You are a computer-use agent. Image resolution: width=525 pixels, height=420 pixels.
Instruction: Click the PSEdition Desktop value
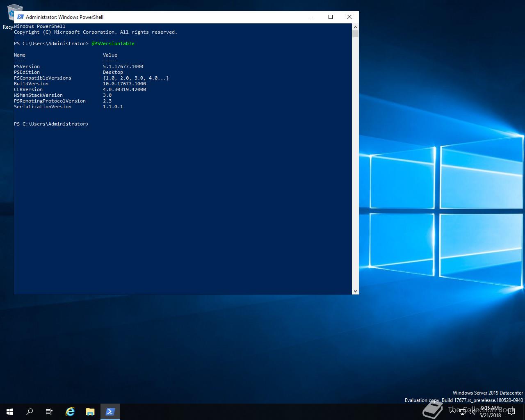pyautogui.click(x=113, y=72)
